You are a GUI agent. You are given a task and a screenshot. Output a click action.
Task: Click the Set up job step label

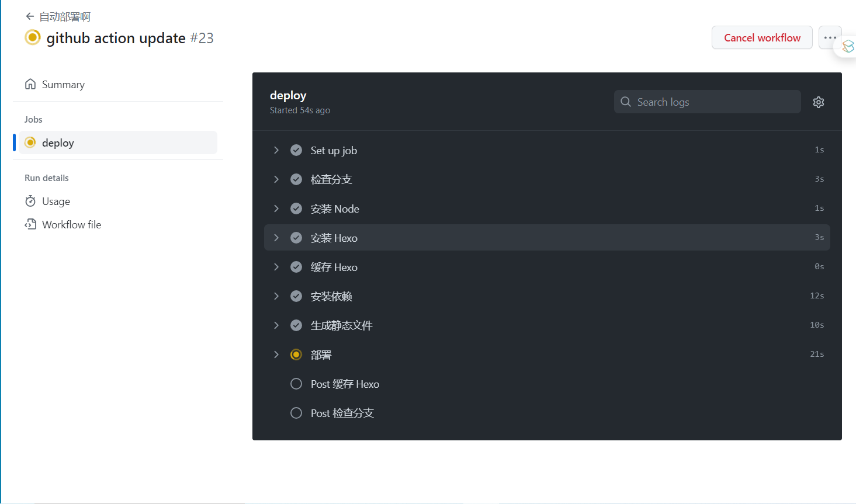[x=334, y=151]
